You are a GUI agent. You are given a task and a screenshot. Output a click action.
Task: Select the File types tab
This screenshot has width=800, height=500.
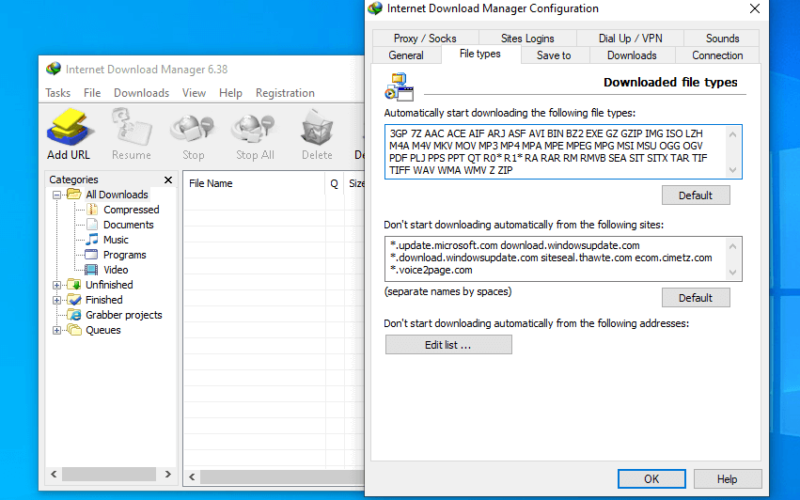[480, 54]
